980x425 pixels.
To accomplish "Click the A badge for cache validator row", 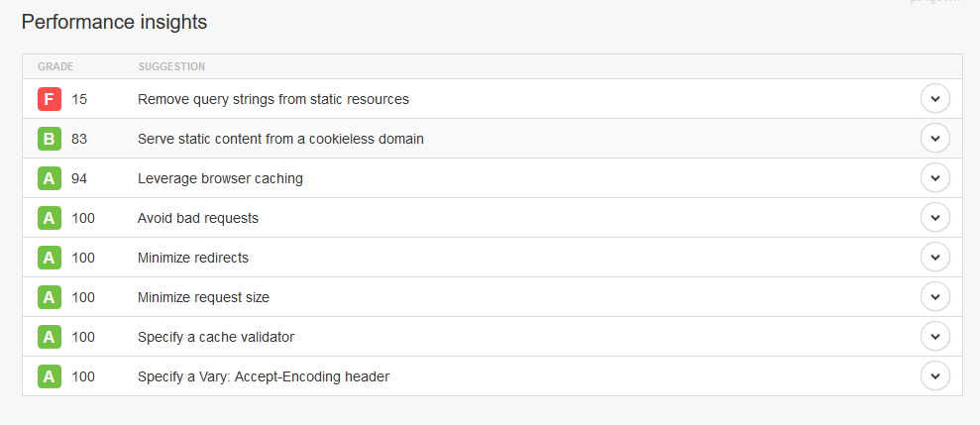I will click(x=50, y=337).
